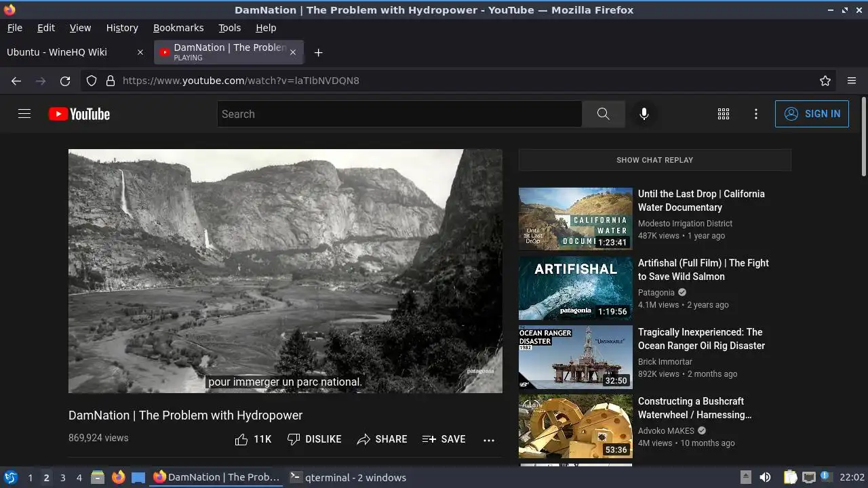Like the video with thumbs up
This screenshot has height=488, width=868.
[x=253, y=439]
